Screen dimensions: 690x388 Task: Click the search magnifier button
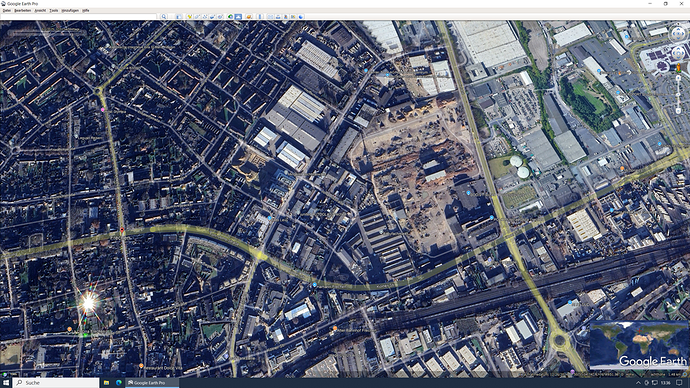(164, 17)
